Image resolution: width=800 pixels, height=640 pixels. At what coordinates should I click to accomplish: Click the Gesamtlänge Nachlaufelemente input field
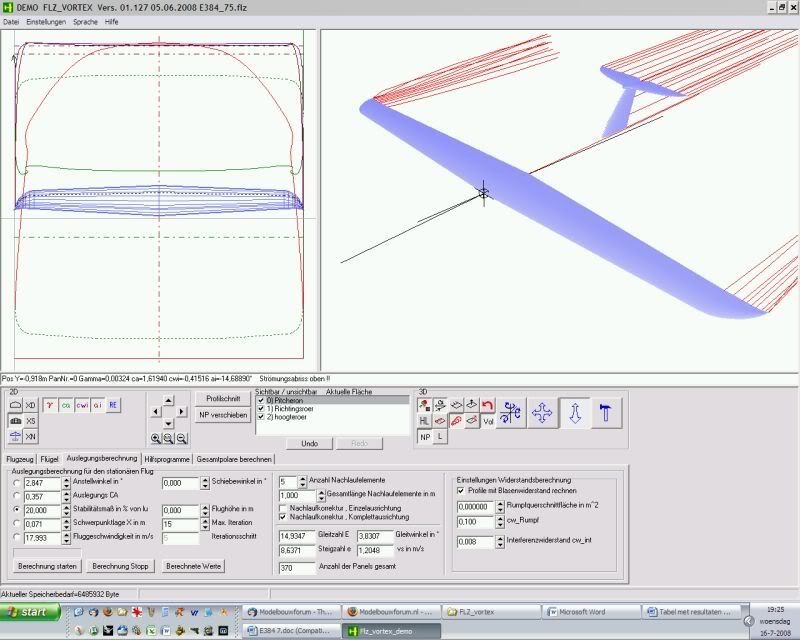pyautogui.click(x=297, y=496)
